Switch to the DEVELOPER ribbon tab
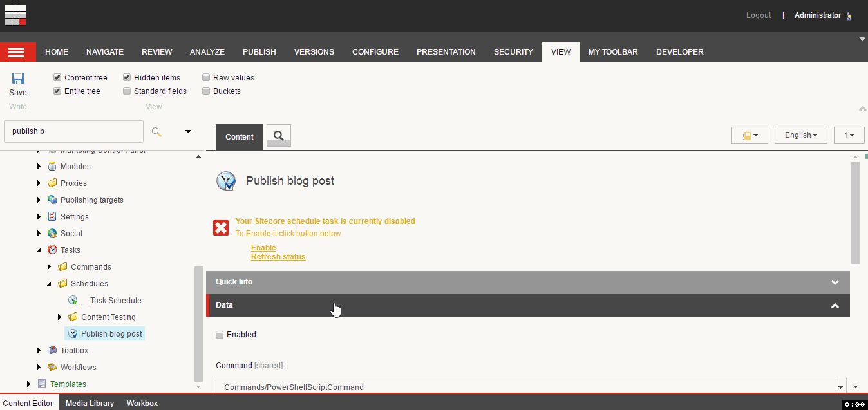The image size is (868, 410). pos(680,52)
